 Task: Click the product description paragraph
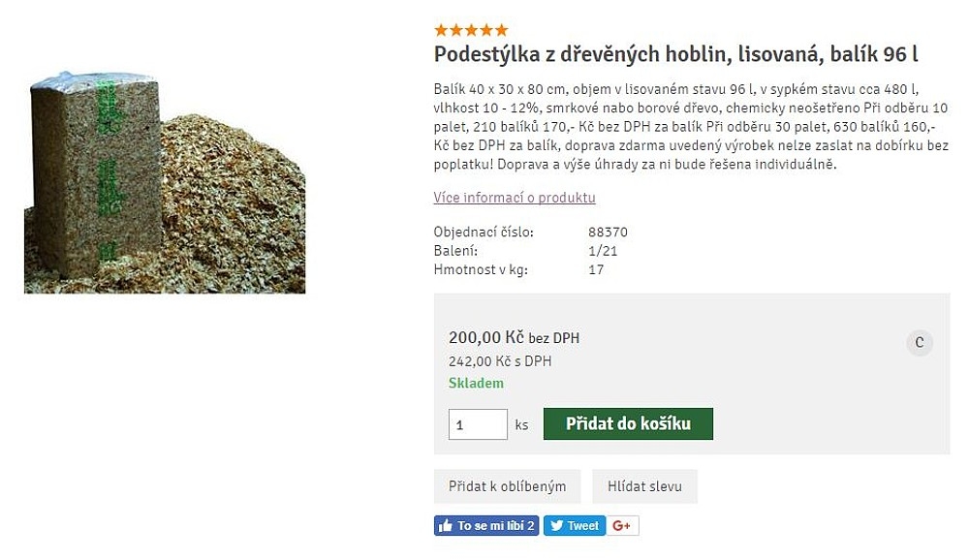point(691,126)
